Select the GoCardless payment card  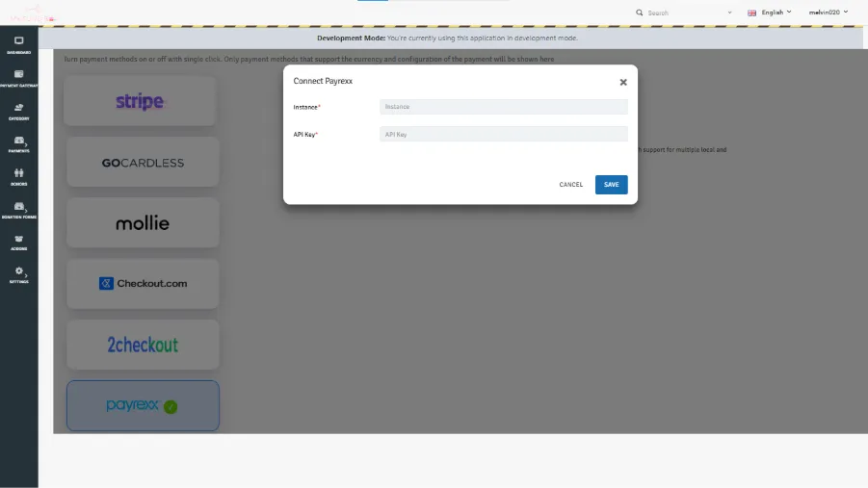coord(143,162)
